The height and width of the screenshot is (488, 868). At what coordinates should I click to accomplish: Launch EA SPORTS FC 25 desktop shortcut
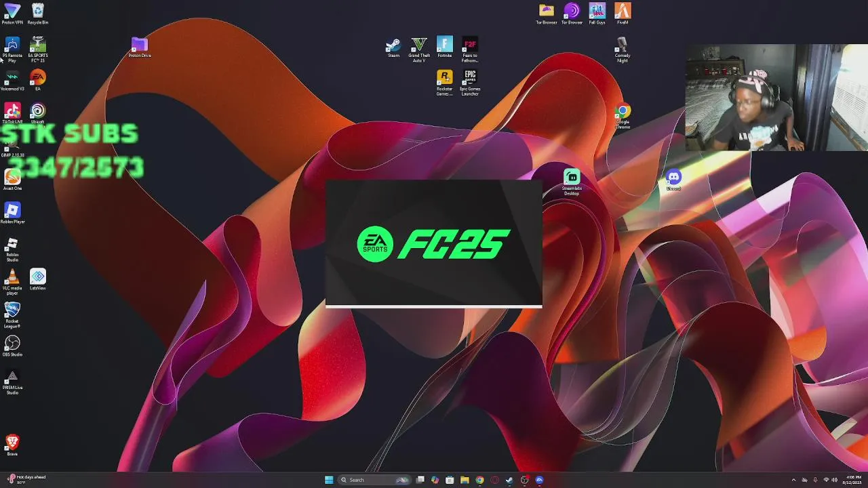tap(38, 49)
